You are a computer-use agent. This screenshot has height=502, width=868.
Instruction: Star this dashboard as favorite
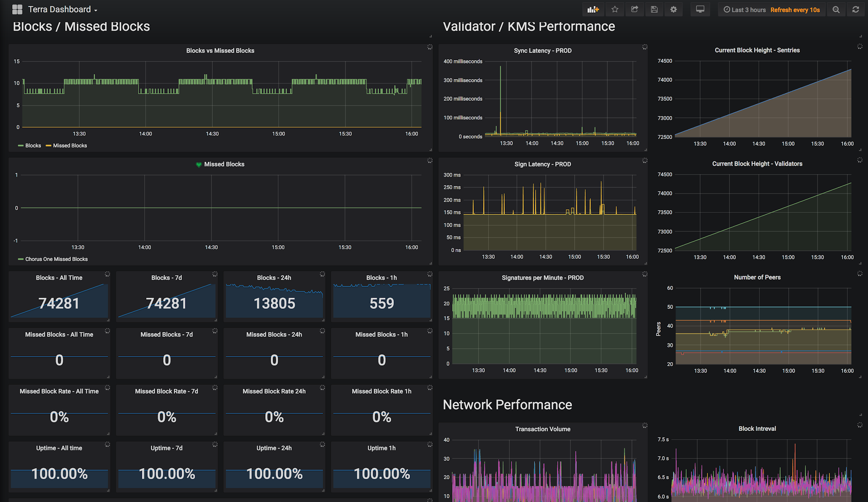coord(615,9)
